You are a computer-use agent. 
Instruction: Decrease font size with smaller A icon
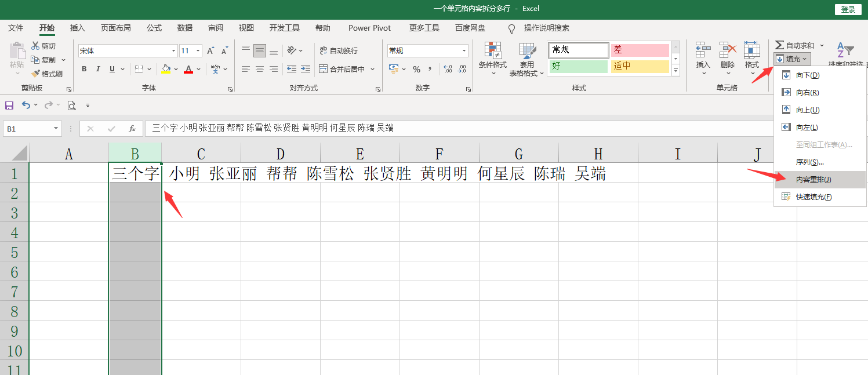(224, 51)
